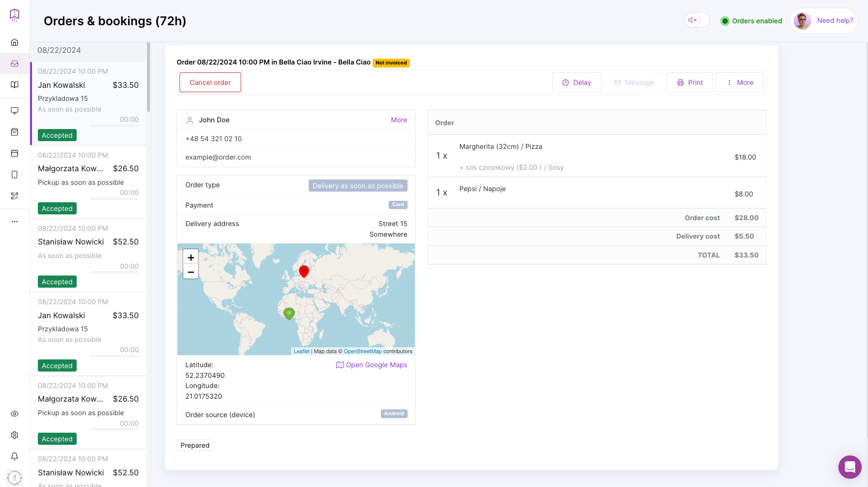
Task: Open the QR code sidebar icon
Action: (15, 196)
